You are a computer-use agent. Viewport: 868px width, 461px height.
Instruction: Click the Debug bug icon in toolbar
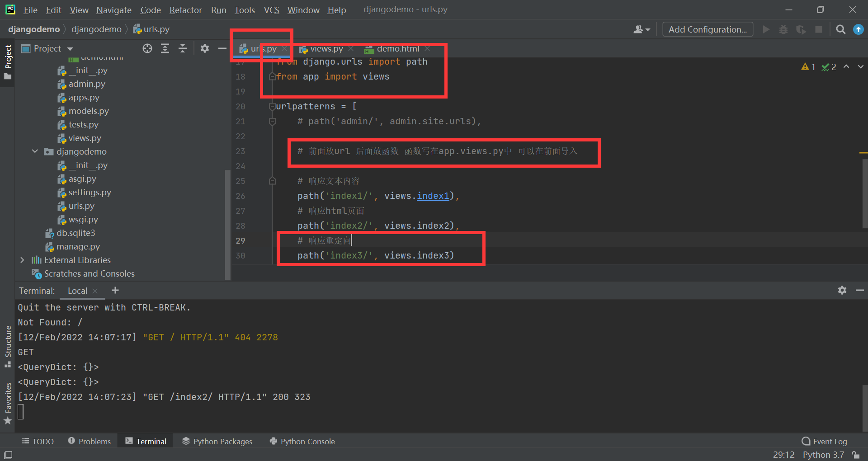783,29
